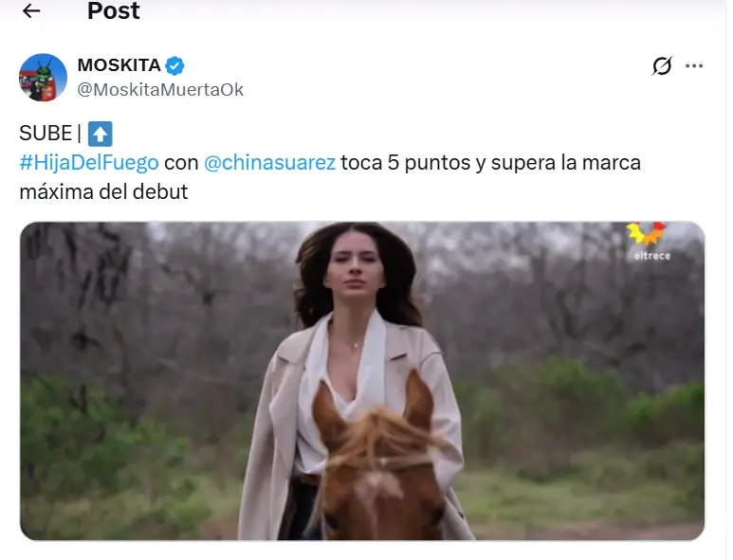Open the @chinasuarez mention
Viewport: 733px width, 560px height.
(x=269, y=163)
